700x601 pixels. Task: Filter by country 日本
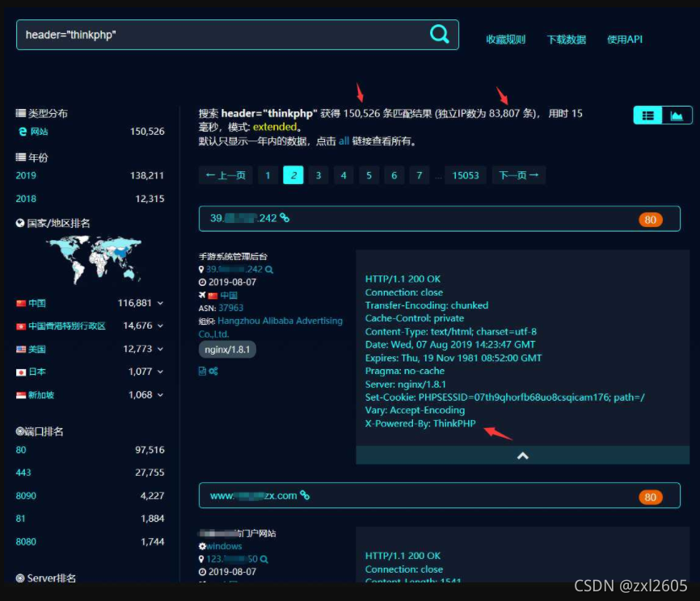[36, 372]
